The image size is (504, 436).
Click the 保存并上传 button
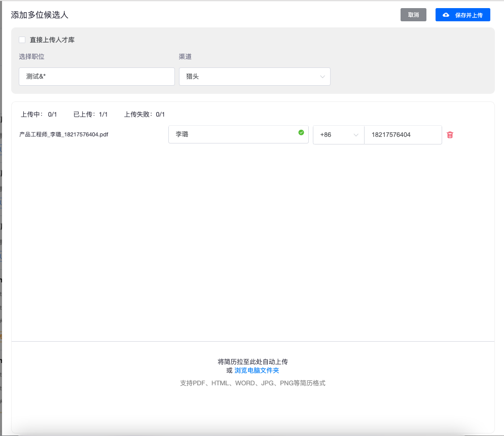(462, 15)
